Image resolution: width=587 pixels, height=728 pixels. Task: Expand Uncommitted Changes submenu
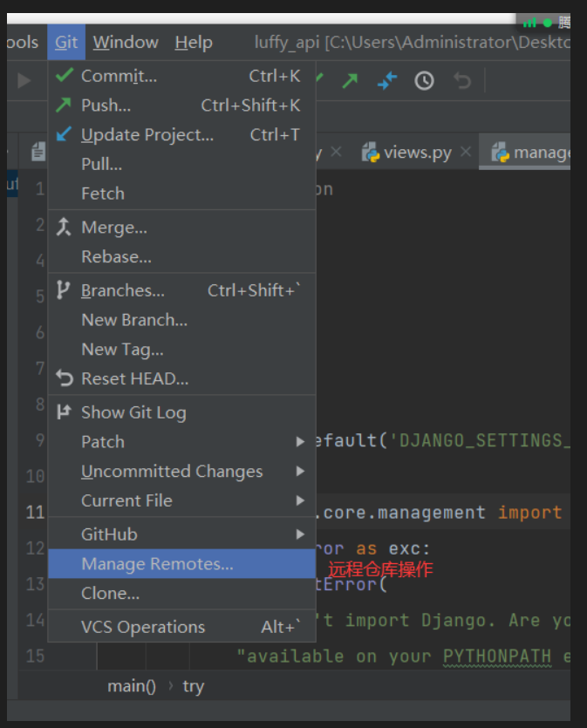[171, 472]
